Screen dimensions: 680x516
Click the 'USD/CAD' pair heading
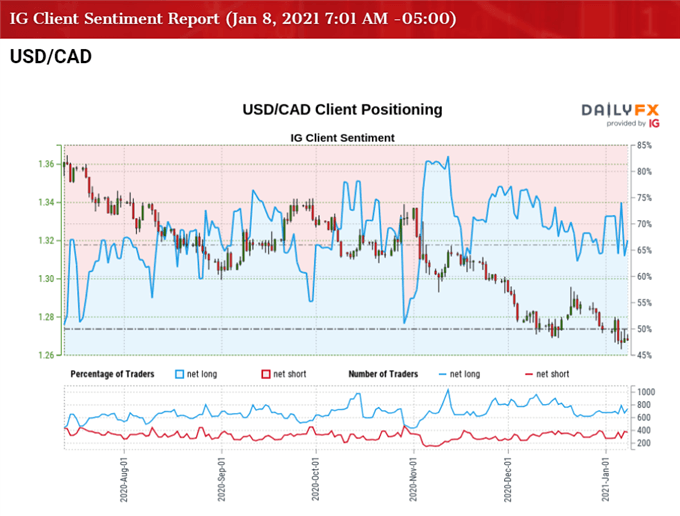(51, 56)
